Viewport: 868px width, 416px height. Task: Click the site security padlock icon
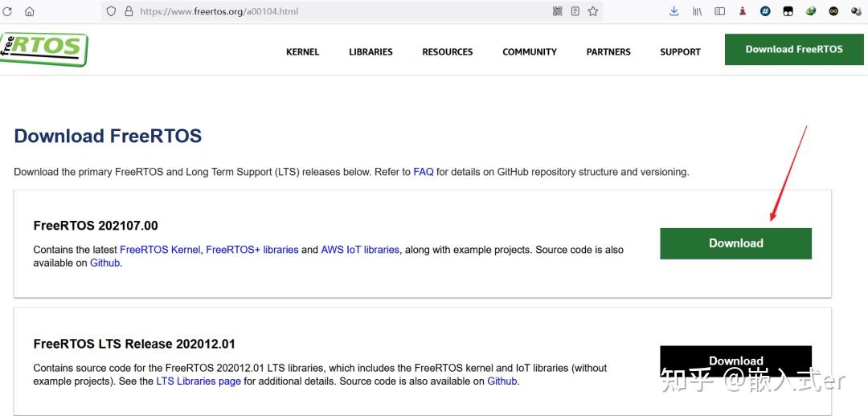129,11
